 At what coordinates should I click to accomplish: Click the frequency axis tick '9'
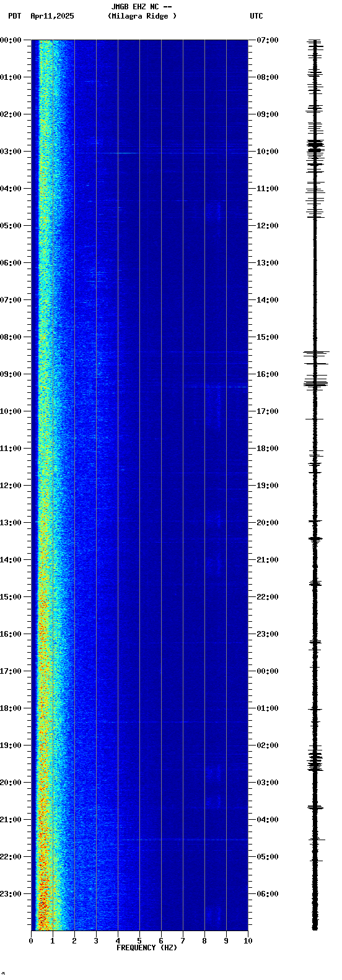[x=226, y=941]
